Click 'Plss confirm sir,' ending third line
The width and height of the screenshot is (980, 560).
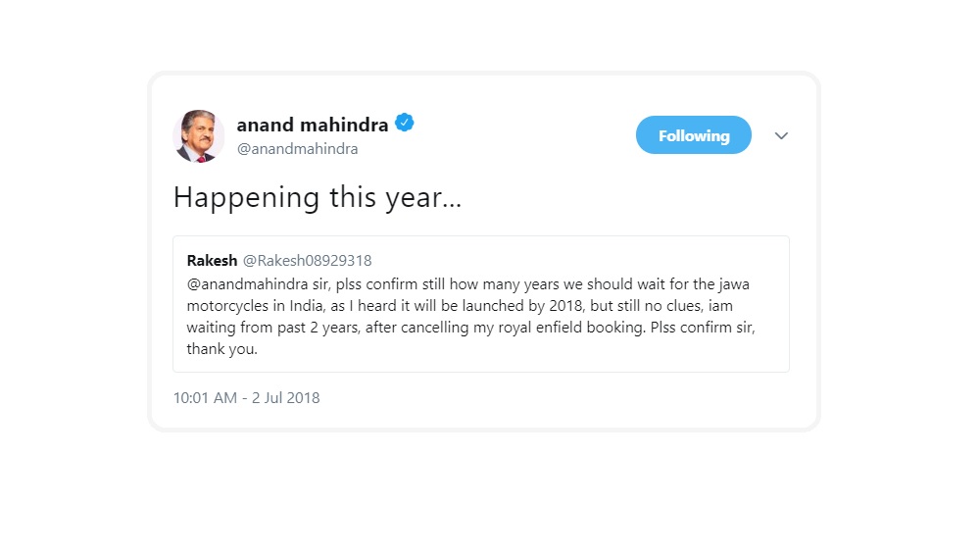tap(703, 328)
